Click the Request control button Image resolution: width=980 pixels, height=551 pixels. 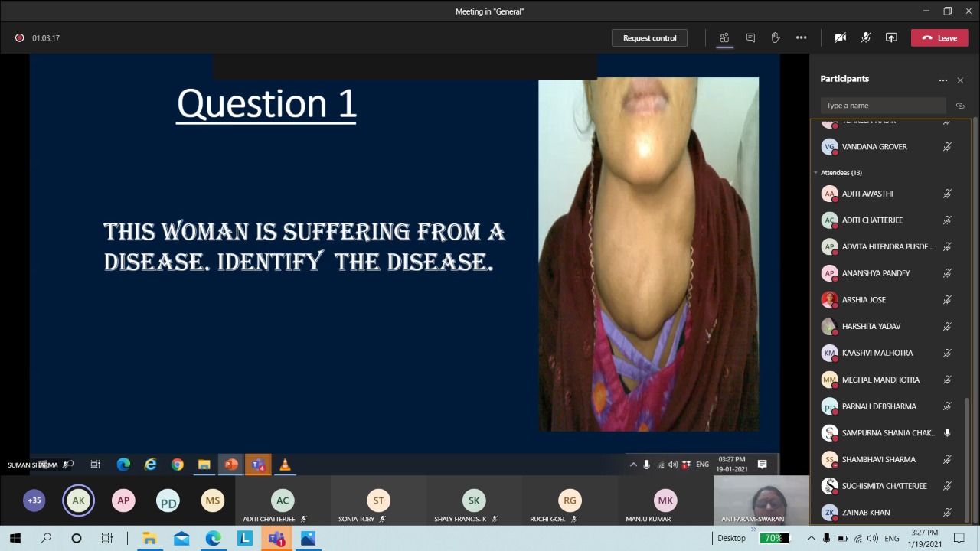649,37
